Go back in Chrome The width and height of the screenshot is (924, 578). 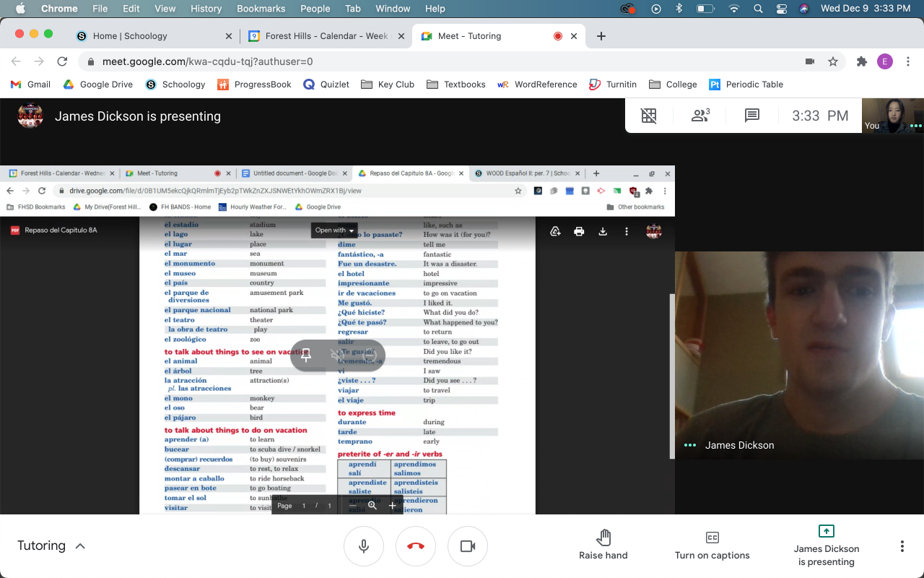16,61
